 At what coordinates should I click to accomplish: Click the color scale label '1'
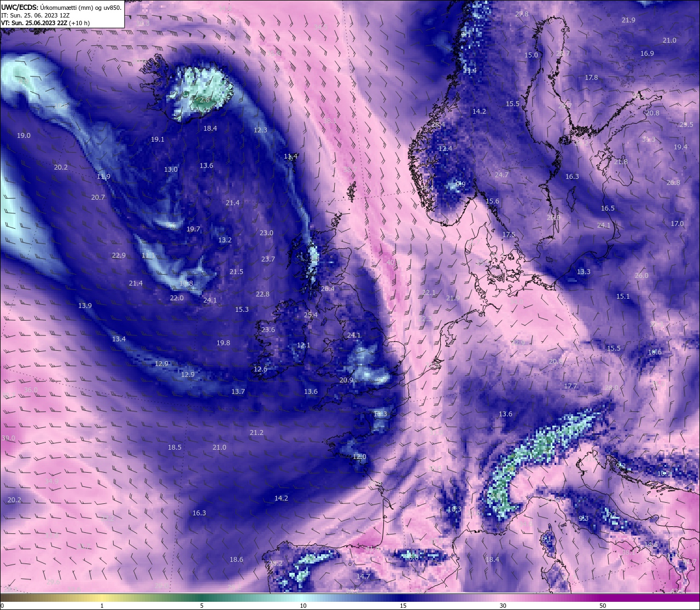pos(102,606)
